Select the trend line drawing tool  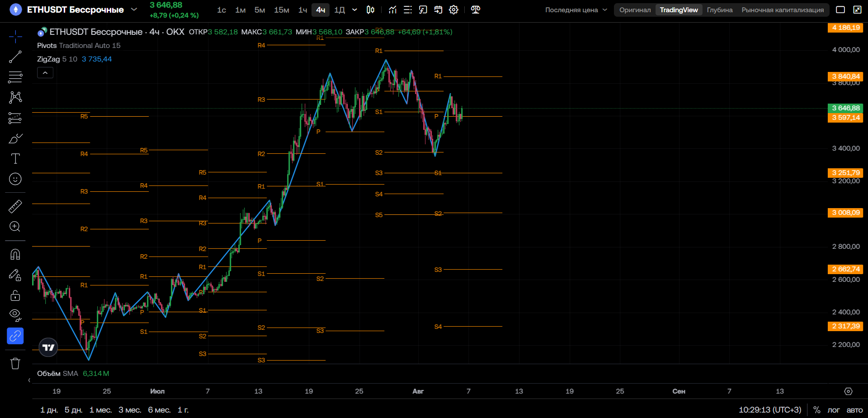click(15, 57)
